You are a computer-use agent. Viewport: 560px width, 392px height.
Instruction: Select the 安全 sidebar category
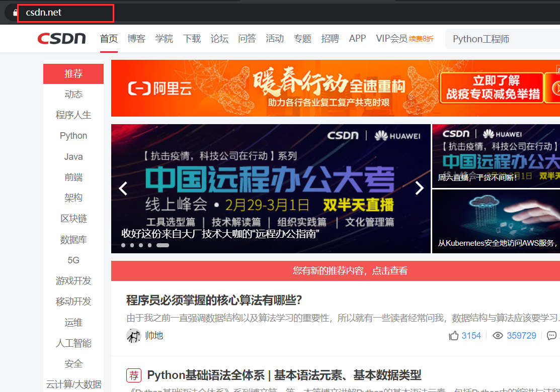coord(73,364)
